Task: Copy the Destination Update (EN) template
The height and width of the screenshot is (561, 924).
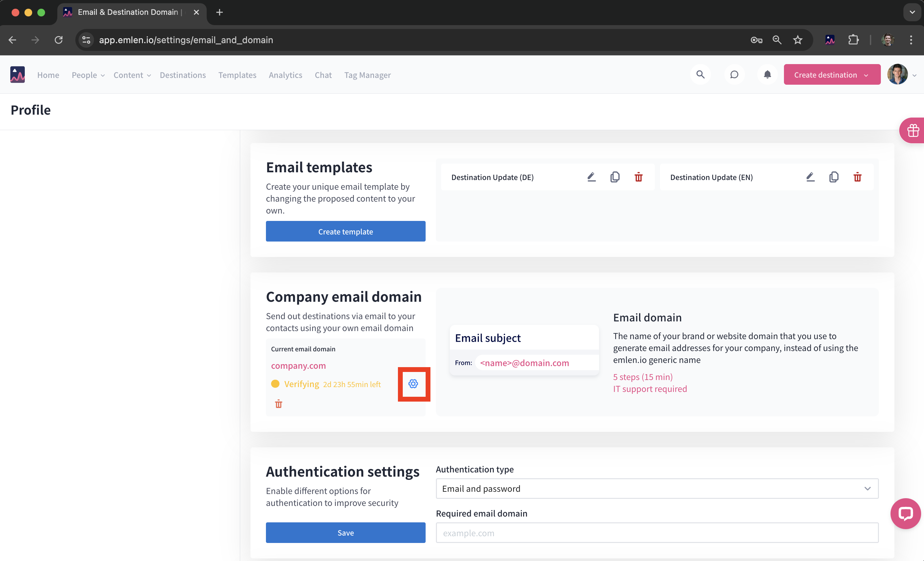Action: click(834, 177)
